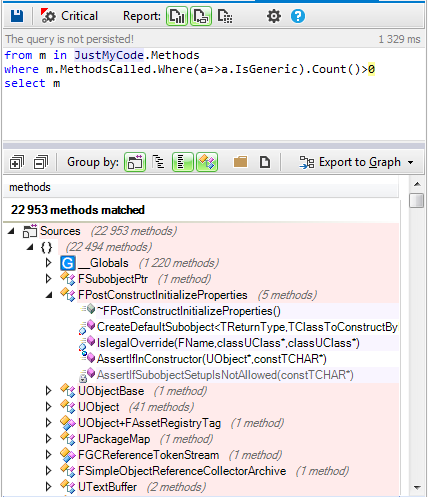The image size is (428, 497).
Task: Open help with the blue question mark
Action: point(298,16)
